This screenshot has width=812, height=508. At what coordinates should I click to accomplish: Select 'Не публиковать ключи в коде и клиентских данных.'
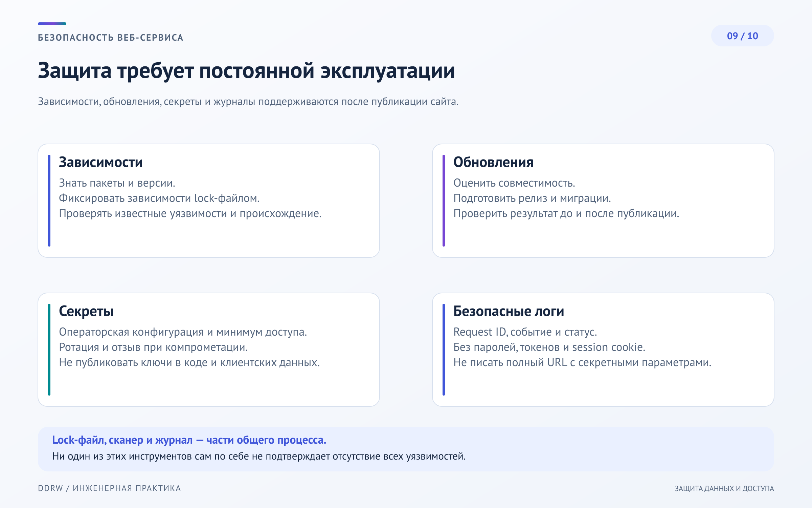coord(189,362)
